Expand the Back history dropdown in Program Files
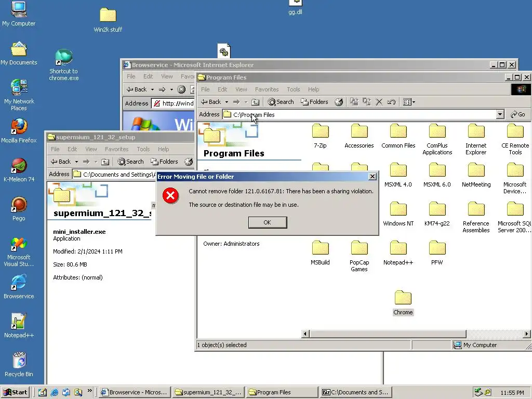The image size is (532, 399). 227,102
